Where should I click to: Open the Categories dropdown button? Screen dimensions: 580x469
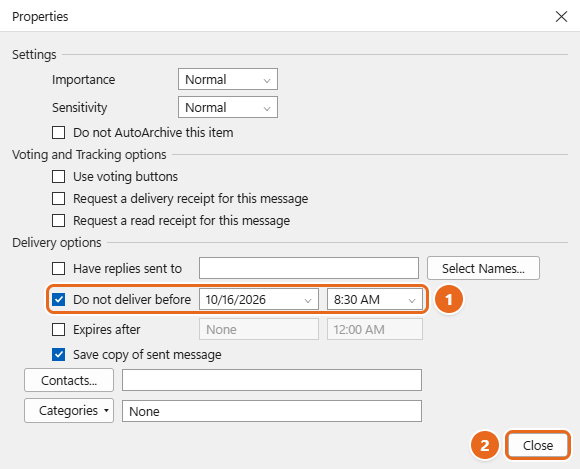[x=69, y=411]
